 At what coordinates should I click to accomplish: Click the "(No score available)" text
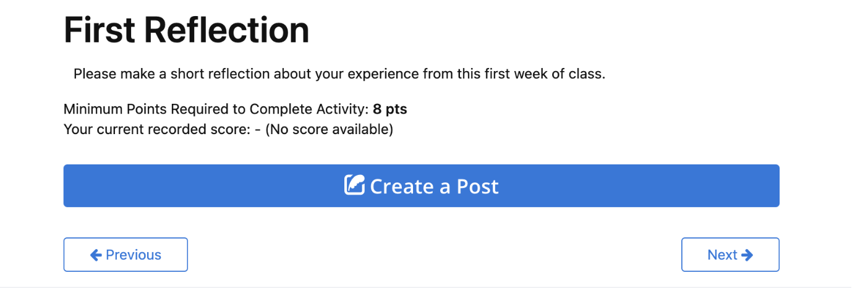tap(329, 130)
